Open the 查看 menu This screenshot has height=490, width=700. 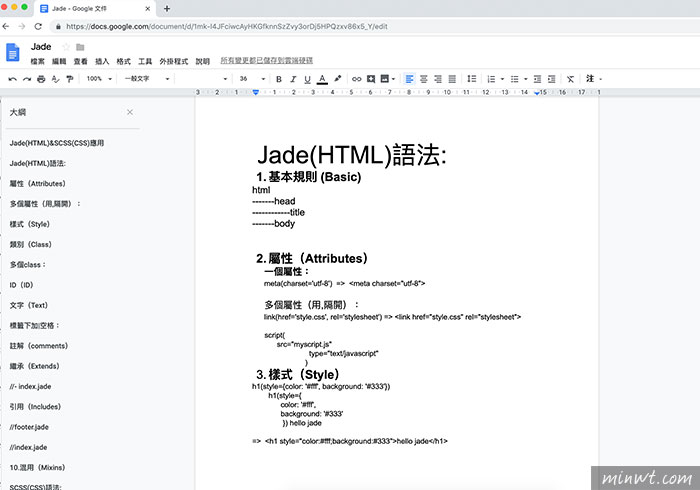[80, 61]
